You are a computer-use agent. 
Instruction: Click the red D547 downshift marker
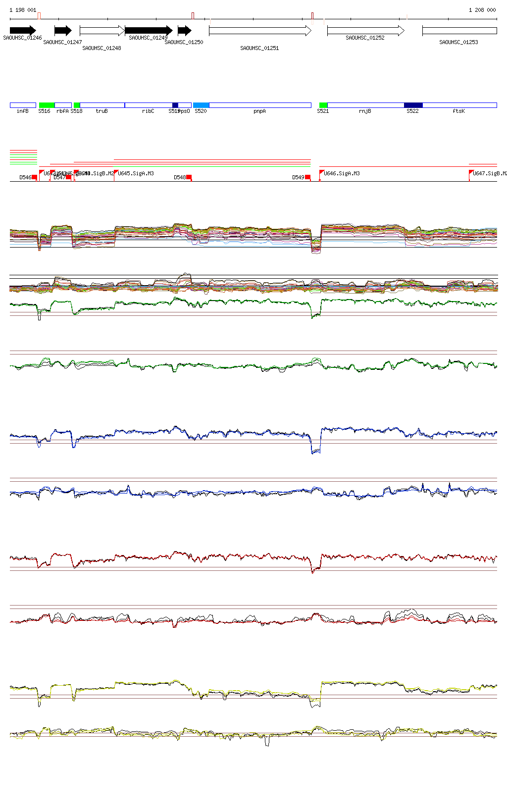68,177
